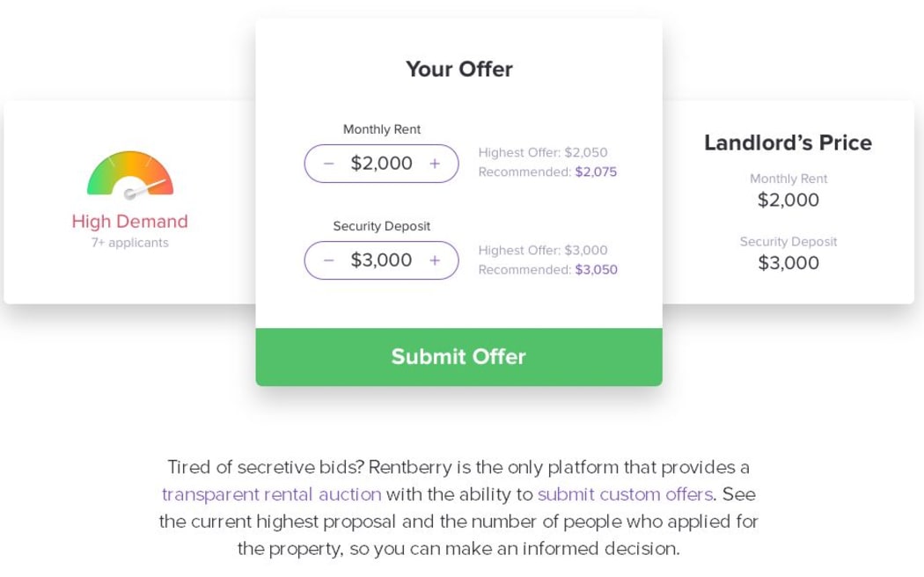This screenshot has height=577, width=924.
Task: Decrease Security Deposit with minus icon
Action: pos(329,260)
